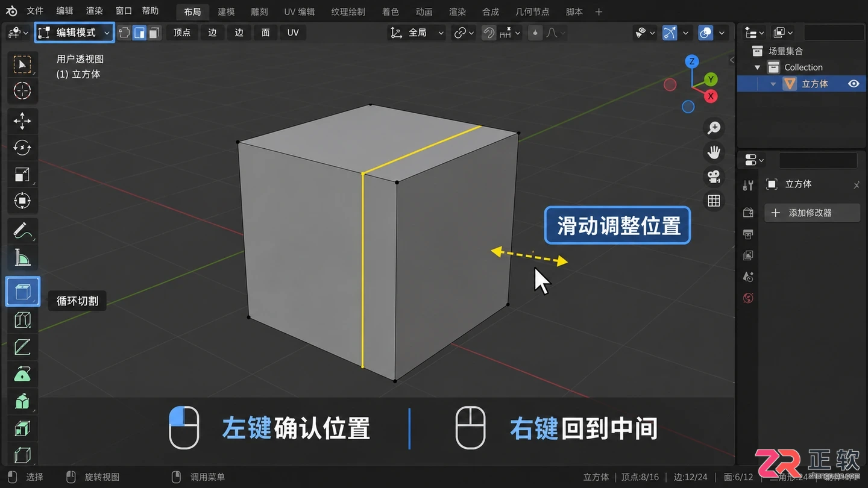This screenshot has height=488, width=868.
Task: Open the overlays options dropdown arrow
Action: 722,33
